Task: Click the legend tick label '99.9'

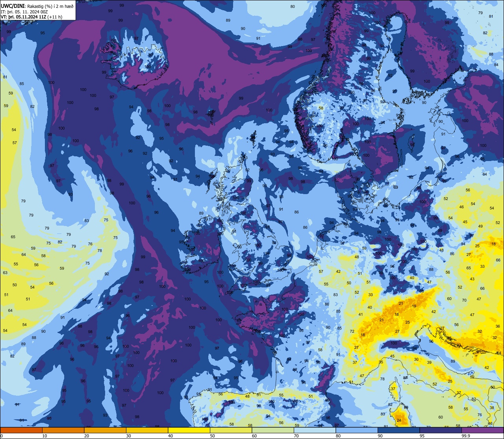Action: (x=466, y=436)
